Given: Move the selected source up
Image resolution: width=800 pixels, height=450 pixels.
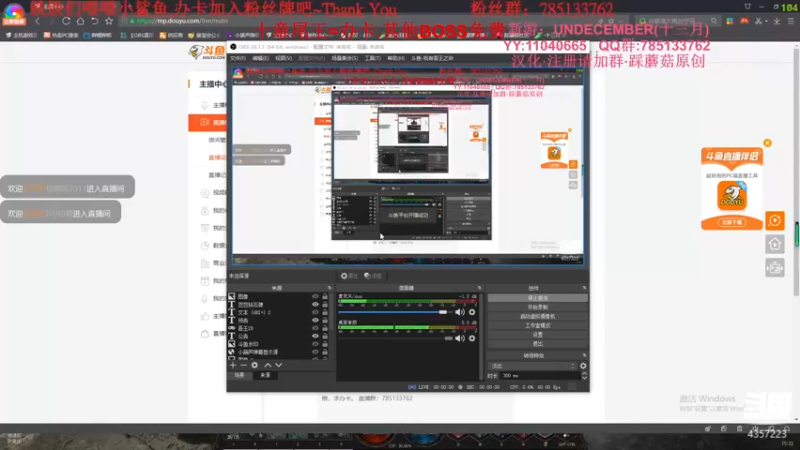Looking at the screenshot, I should tap(268, 365).
